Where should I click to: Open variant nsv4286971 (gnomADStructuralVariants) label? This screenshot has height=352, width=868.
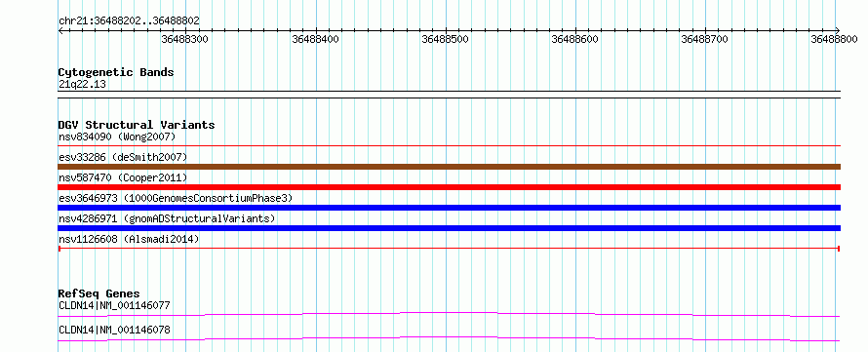167,218
